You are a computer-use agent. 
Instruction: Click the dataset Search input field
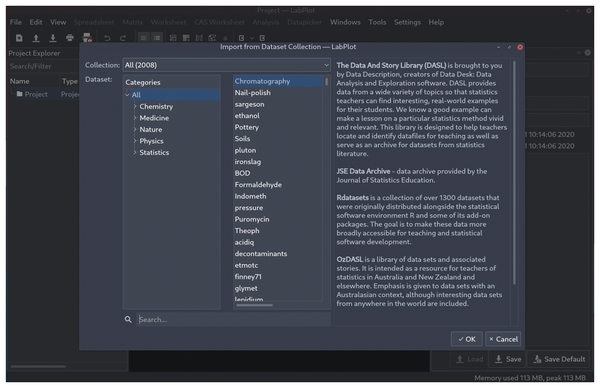(233, 320)
